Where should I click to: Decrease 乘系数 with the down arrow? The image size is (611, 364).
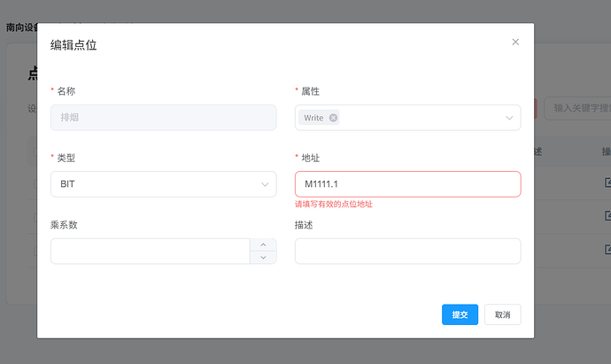263,258
